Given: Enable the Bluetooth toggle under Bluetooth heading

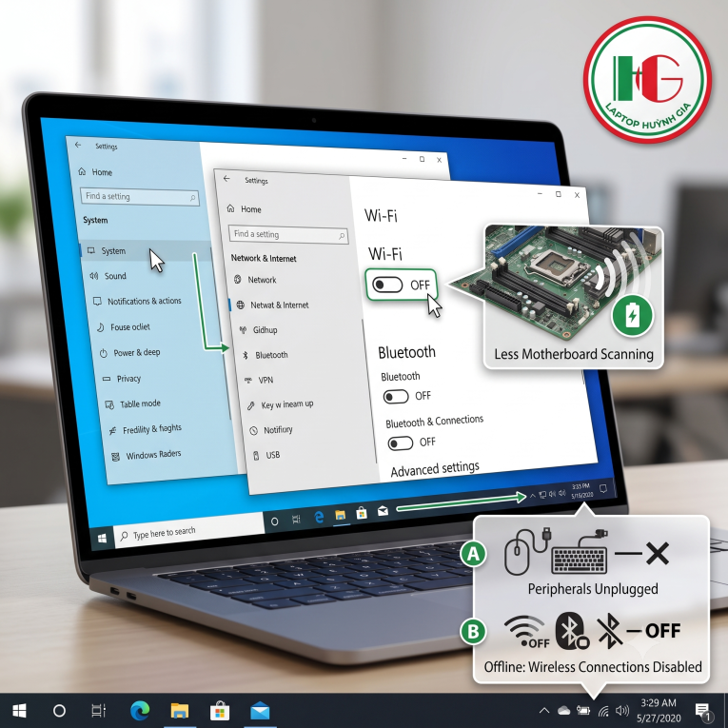Looking at the screenshot, I should [x=396, y=397].
